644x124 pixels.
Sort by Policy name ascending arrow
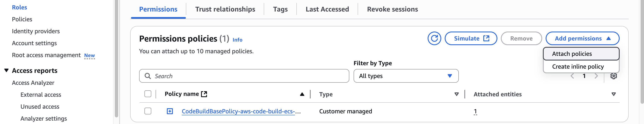point(302,94)
